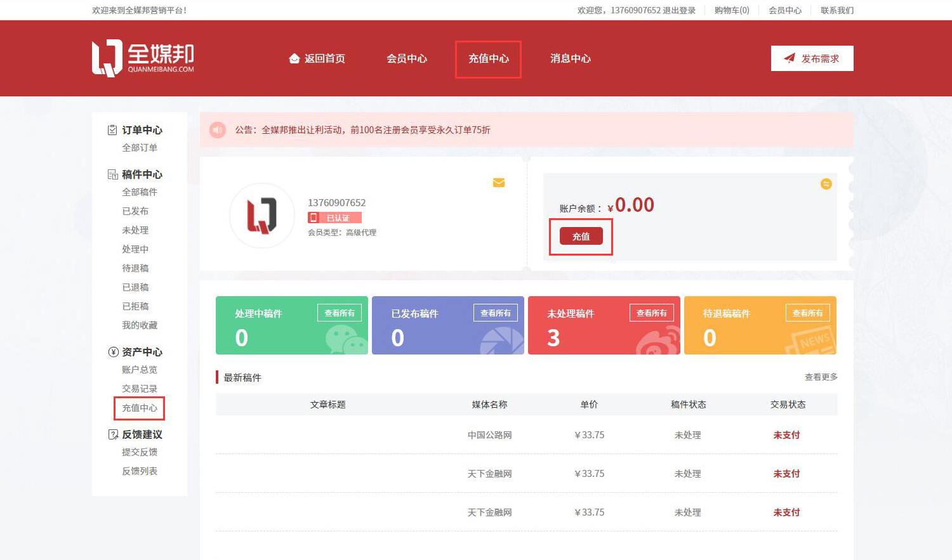The height and width of the screenshot is (560, 952).
Task: Click 退出登录 in top bar
Action: click(x=679, y=10)
